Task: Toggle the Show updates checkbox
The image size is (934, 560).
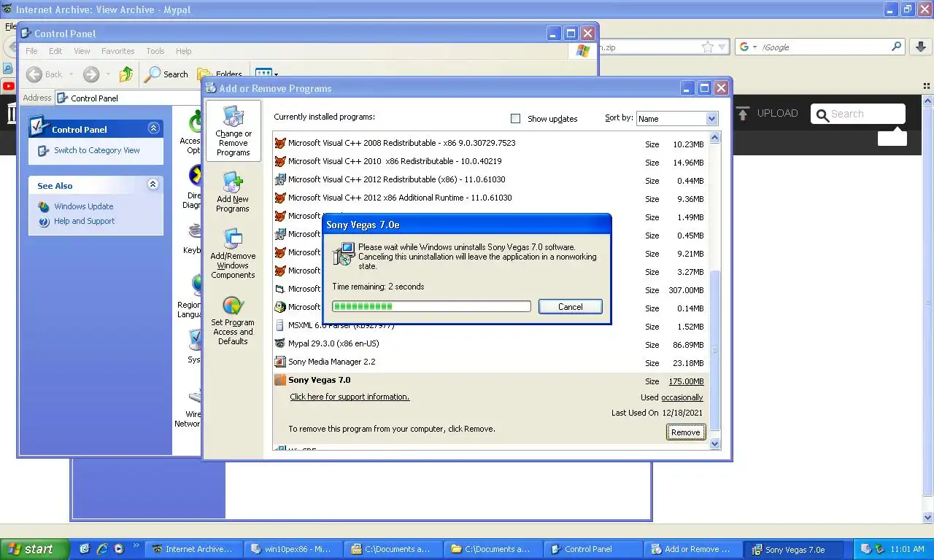Action: (x=516, y=118)
